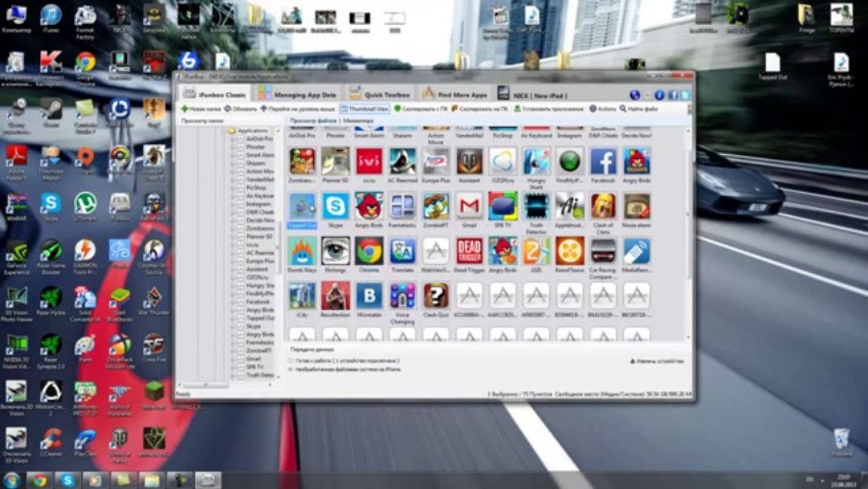Select Shazam in the folder tree
Viewport: 868px width, 489px height.
[x=256, y=163]
